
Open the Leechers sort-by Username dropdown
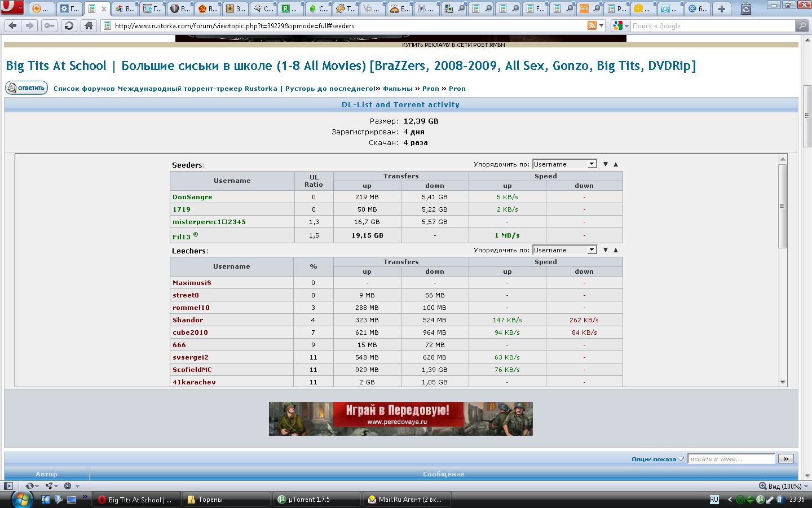click(564, 250)
